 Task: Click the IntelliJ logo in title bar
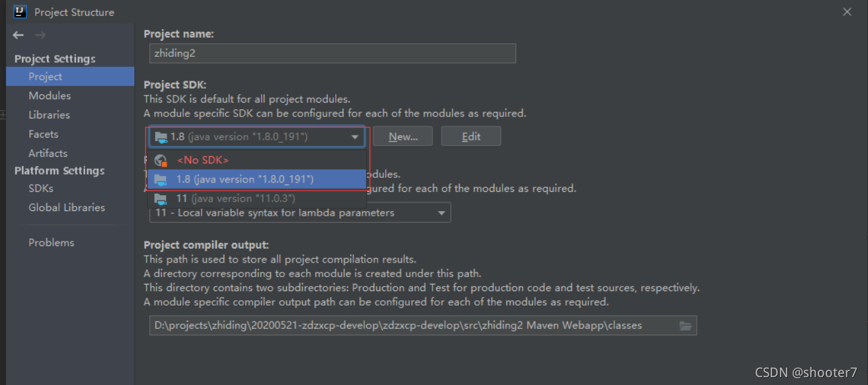(x=20, y=12)
